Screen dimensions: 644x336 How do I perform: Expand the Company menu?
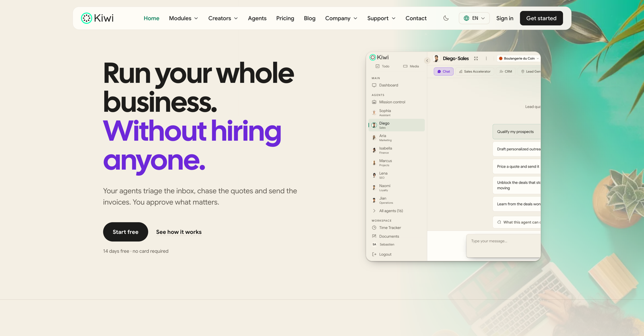pyautogui.click(x=341, y=18)
